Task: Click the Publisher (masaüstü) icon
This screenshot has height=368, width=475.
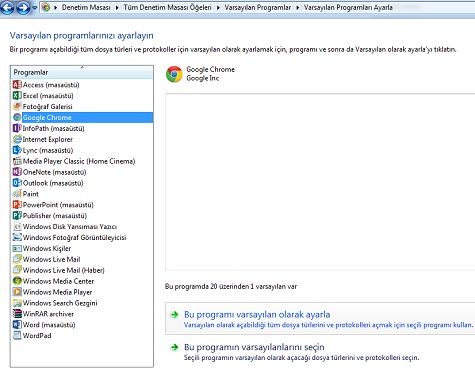Action: pyautogui.click(x=17, y=216)
